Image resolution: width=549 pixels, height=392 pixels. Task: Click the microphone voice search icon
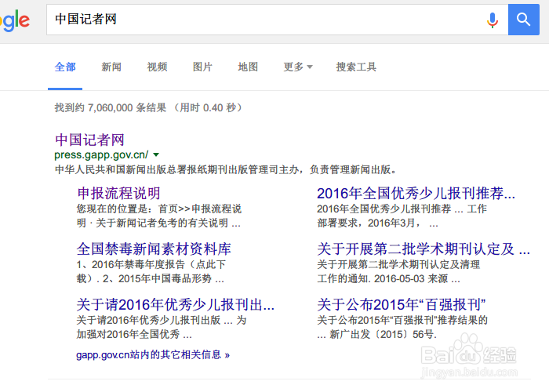pos(493,20)
